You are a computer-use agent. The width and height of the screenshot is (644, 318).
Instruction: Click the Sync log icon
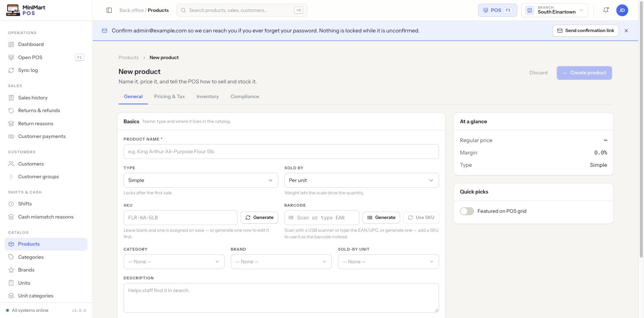coord(11,70)
